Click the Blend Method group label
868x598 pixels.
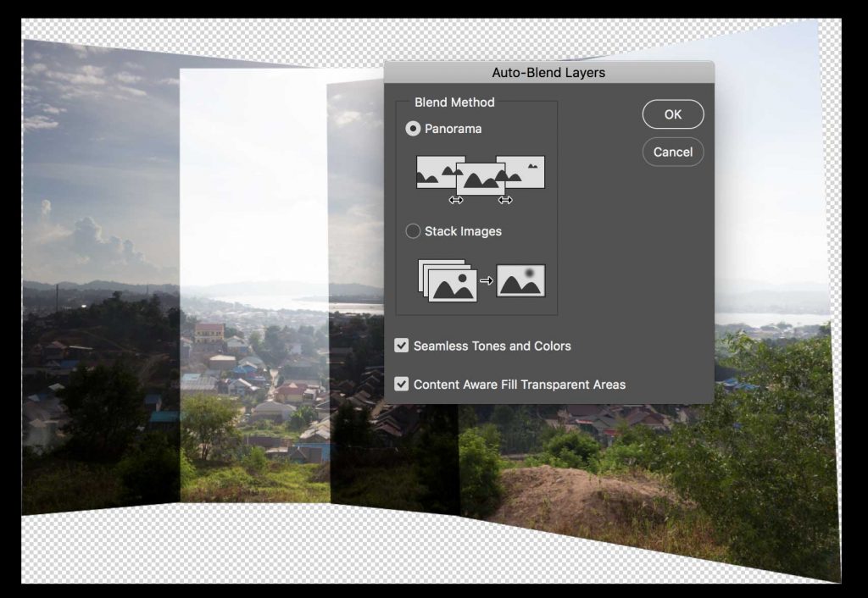click(454, 102)
